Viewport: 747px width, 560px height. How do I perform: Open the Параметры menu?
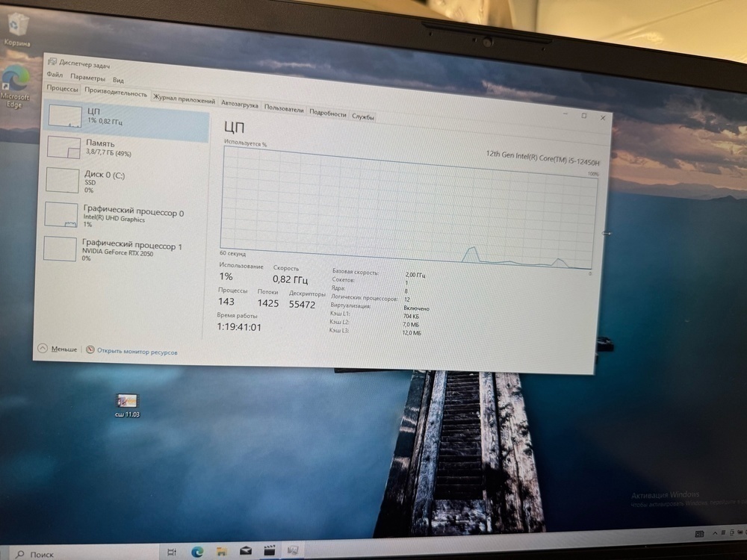tap(87, 77)
